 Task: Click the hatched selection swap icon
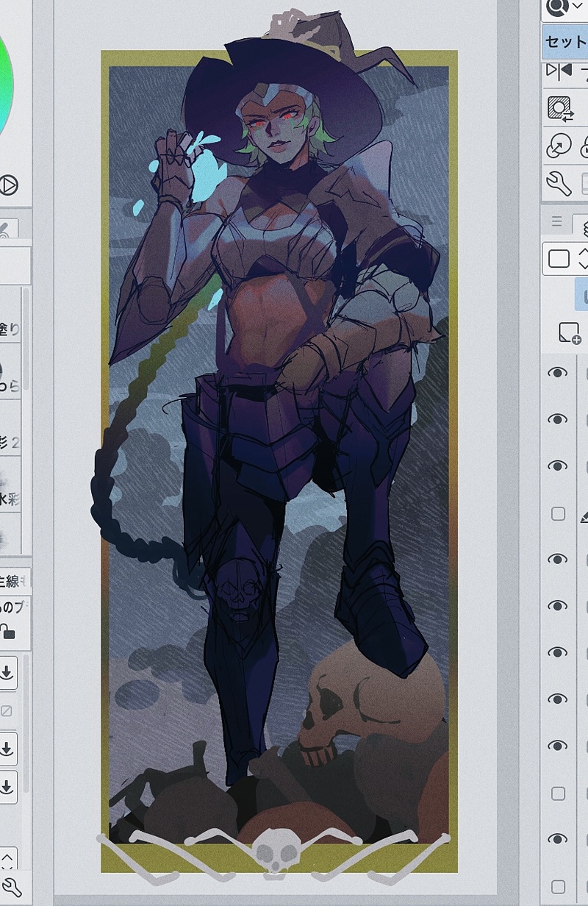click(x=560, y=109)
